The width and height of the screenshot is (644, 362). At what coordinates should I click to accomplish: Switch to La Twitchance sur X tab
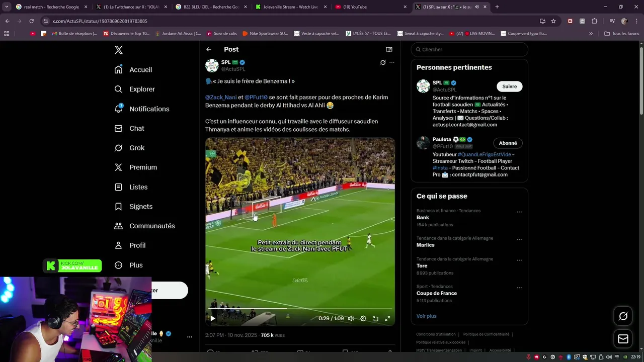point(131,7)
